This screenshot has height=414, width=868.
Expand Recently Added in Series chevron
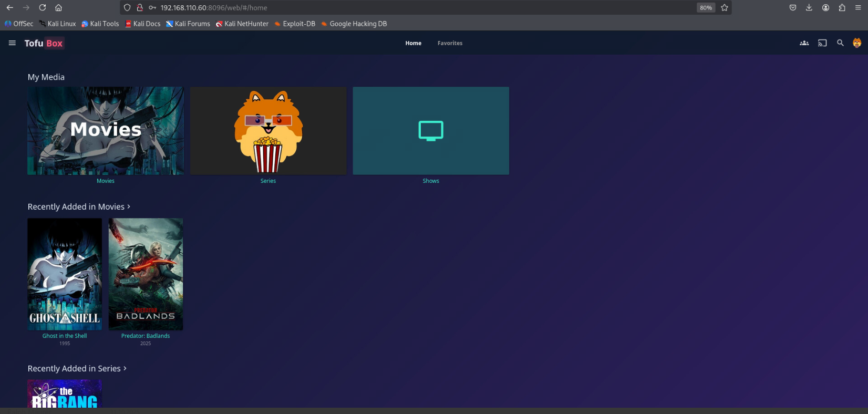click(x=125, y=368)
